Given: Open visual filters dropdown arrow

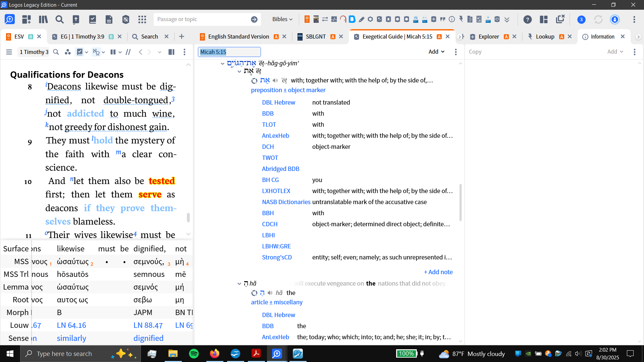Looking at the screenshot, I should tap(87, 52).
